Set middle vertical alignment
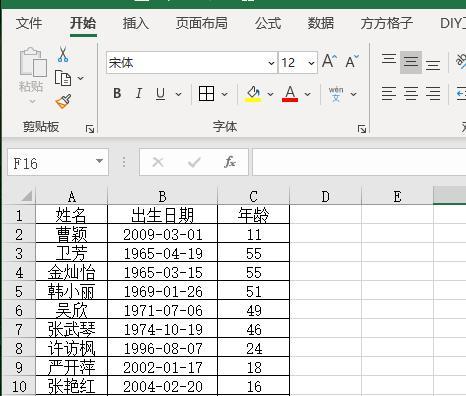 (x=411, y=62)
